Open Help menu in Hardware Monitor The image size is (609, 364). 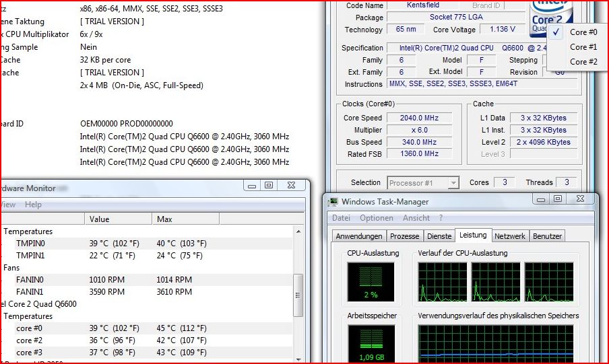(33, 205)
